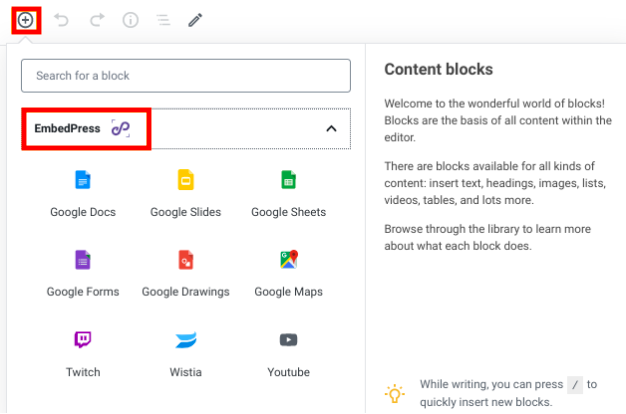Undo the last change
Image resolution: width=626 pixels, height=414 pixels.
click(x=61, y=20)
